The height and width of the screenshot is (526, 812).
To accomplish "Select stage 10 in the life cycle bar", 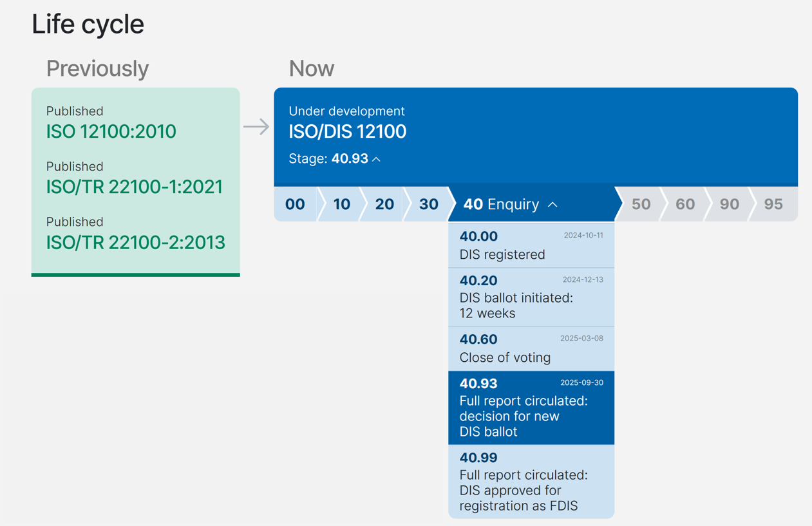I will tap(341, 204).
